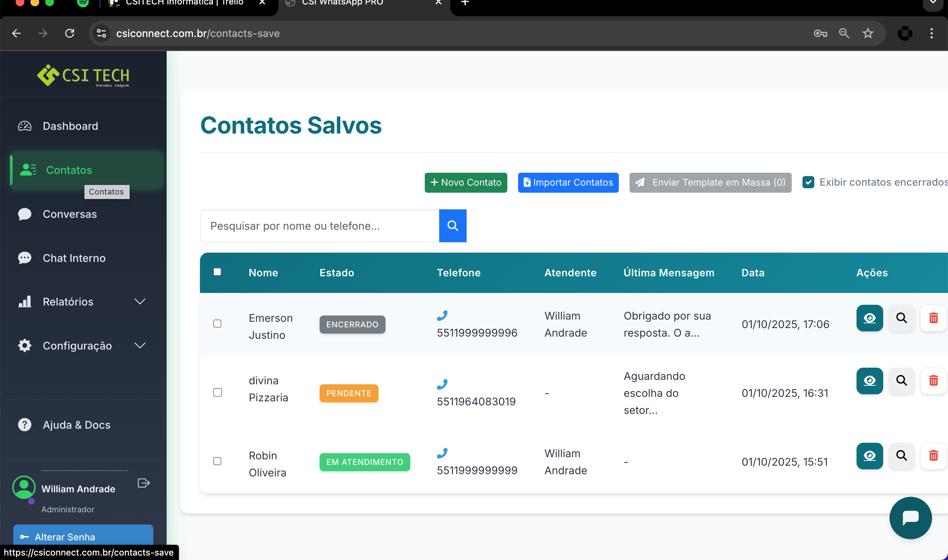Click the eye icon for Emerson Justino

869,318
